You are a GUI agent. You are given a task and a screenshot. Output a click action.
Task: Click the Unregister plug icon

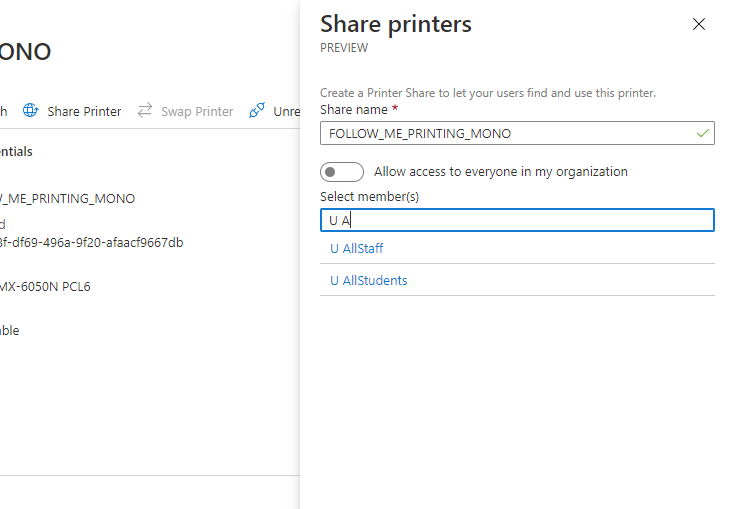pos(257,111)
